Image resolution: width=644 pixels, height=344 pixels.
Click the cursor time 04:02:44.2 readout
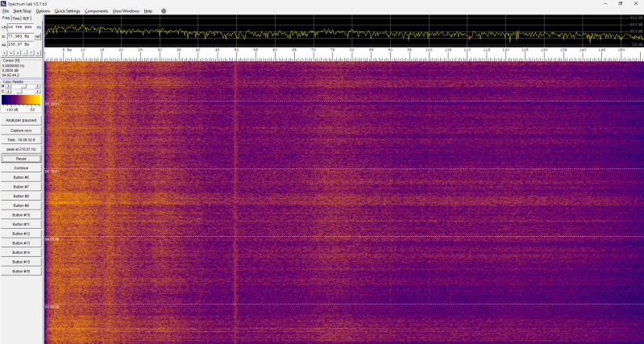click(10, 75)
